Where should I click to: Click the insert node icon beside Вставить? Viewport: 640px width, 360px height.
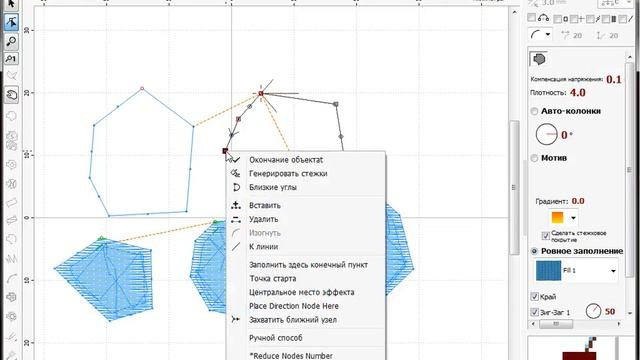tap(236, 205)
